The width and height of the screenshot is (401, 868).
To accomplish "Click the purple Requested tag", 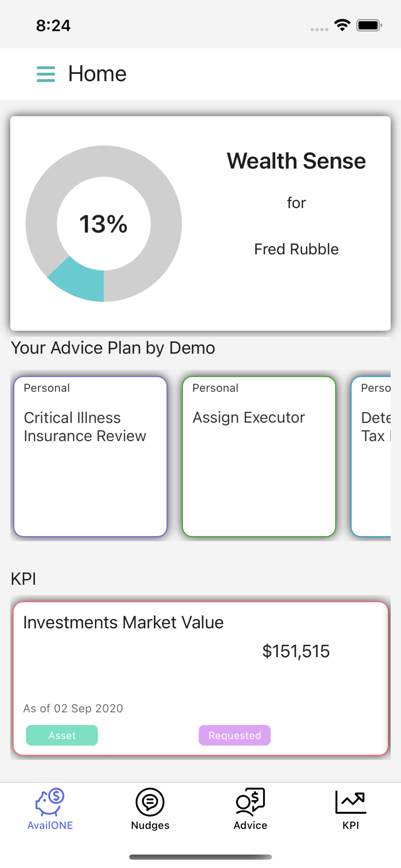I will 234,735.
